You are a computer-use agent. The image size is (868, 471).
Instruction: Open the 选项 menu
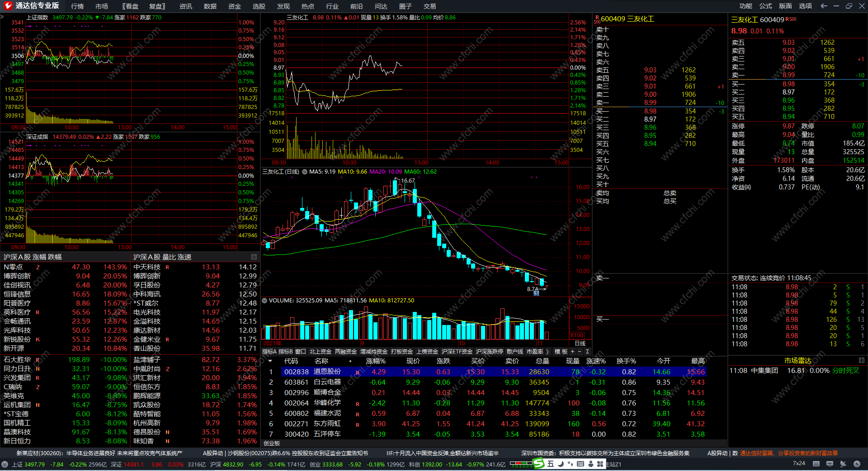coord(805,6)
